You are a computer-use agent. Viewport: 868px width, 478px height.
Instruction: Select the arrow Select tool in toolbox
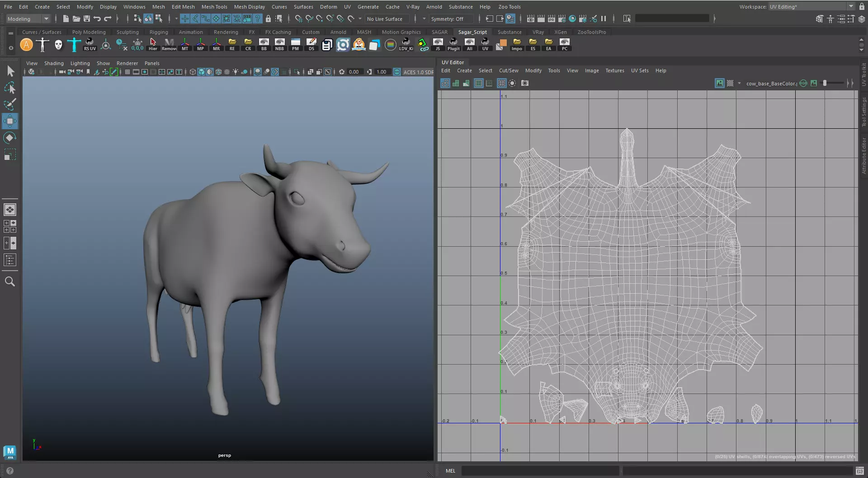click(10, 71)
